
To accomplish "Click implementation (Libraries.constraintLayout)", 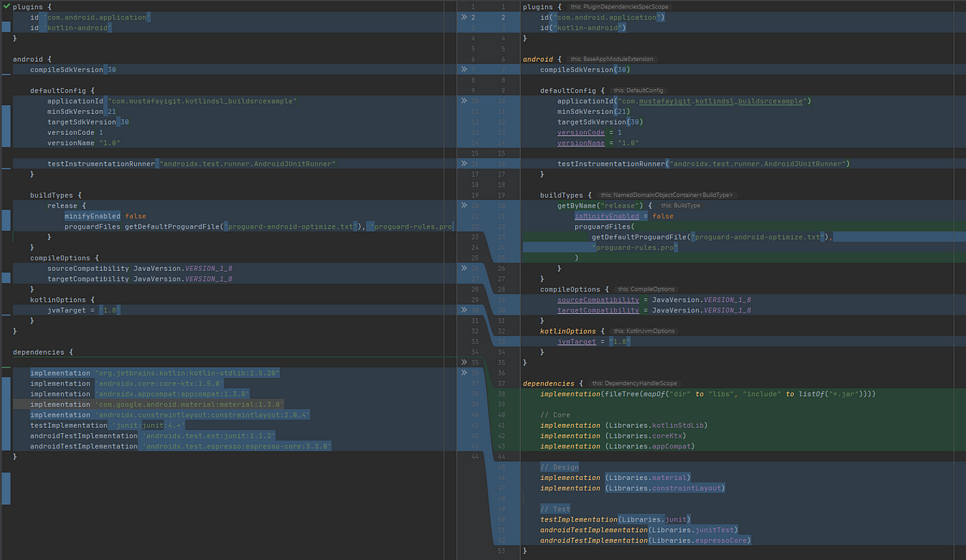I will [632, 488].
